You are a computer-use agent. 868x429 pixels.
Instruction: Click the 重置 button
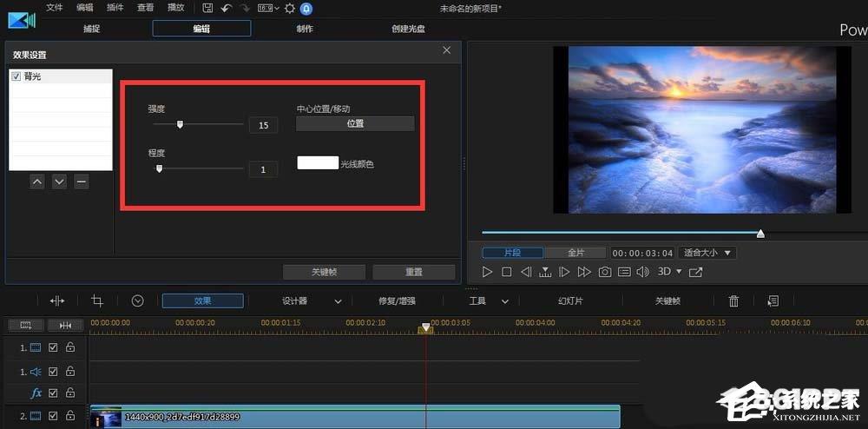click(414, 272)
